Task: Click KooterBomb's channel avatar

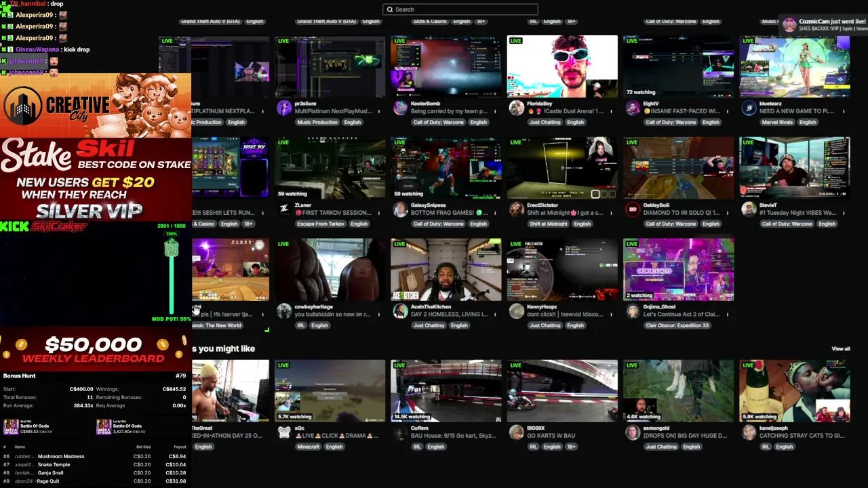Action: pos(400,108)
